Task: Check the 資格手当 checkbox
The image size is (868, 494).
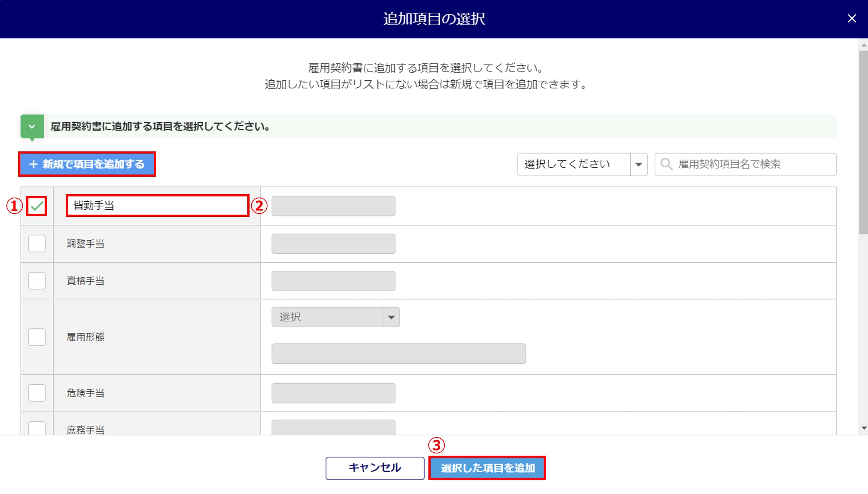Action: pos(36,281)
